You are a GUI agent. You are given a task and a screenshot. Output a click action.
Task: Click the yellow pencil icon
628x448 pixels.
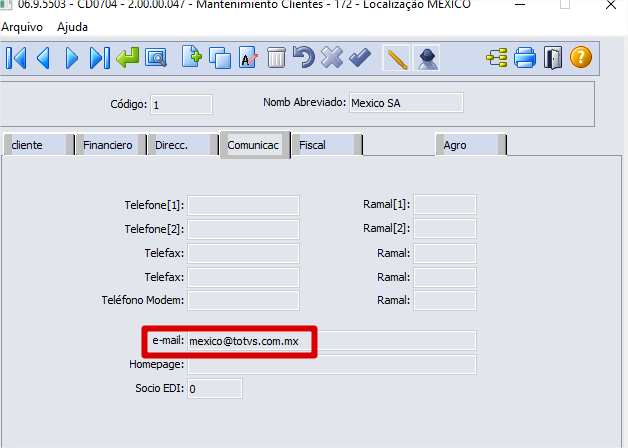pyautogui.click(x=396, y=58)
